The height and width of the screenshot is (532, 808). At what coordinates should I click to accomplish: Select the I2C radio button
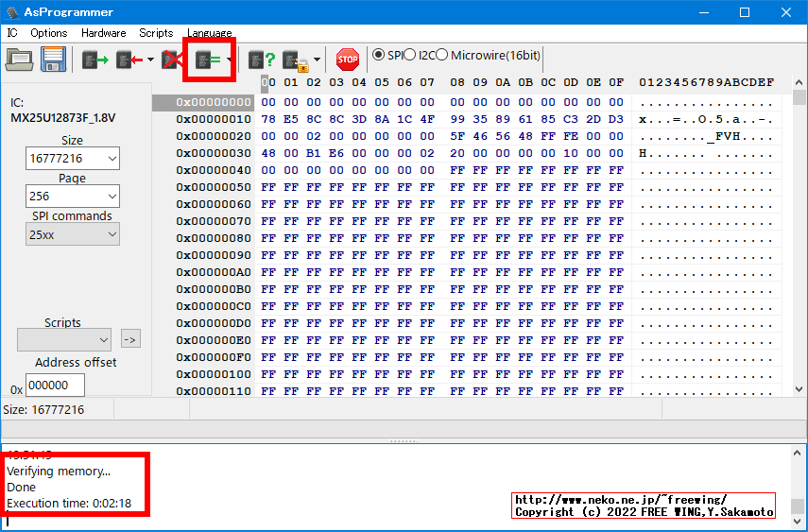[409, 55]
